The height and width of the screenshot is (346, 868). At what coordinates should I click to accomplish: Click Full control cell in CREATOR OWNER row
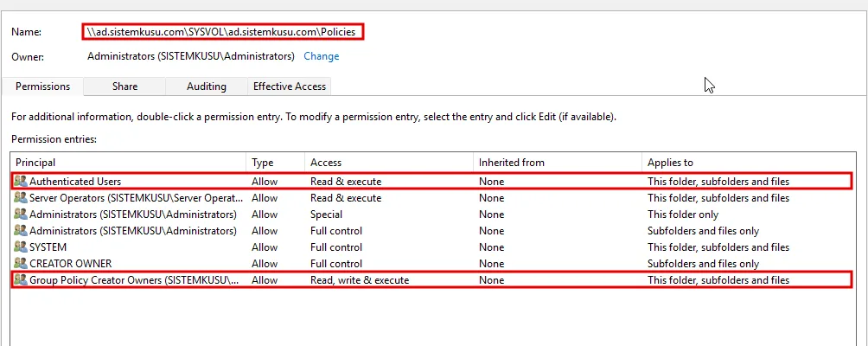336,264
